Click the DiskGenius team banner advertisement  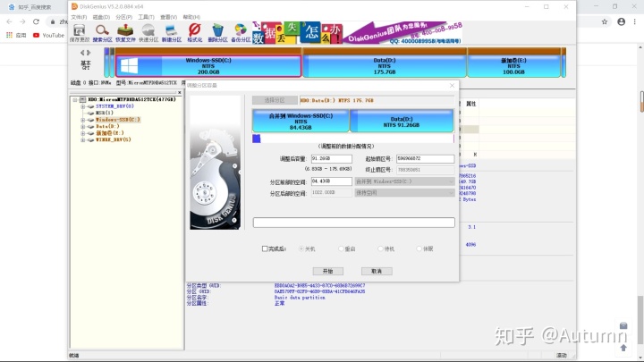[x=357, y=33]
